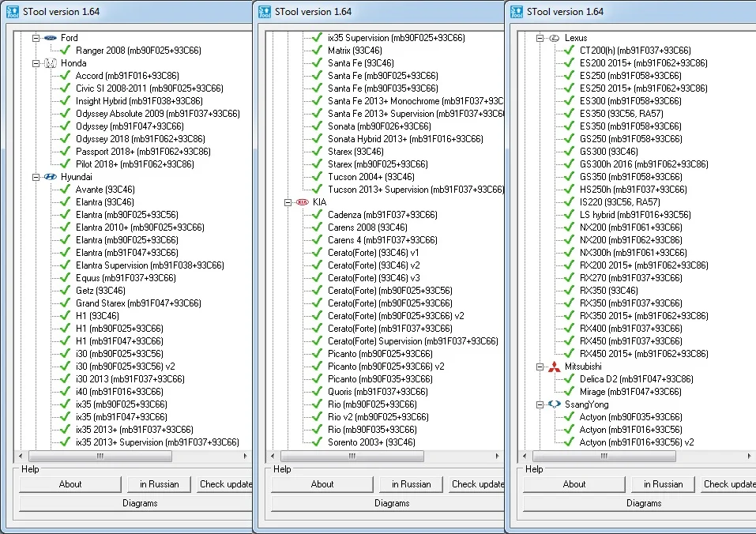Click green checkmark beside CT200(h)
This screenshot has height=534, width=756.
point(570,50)
